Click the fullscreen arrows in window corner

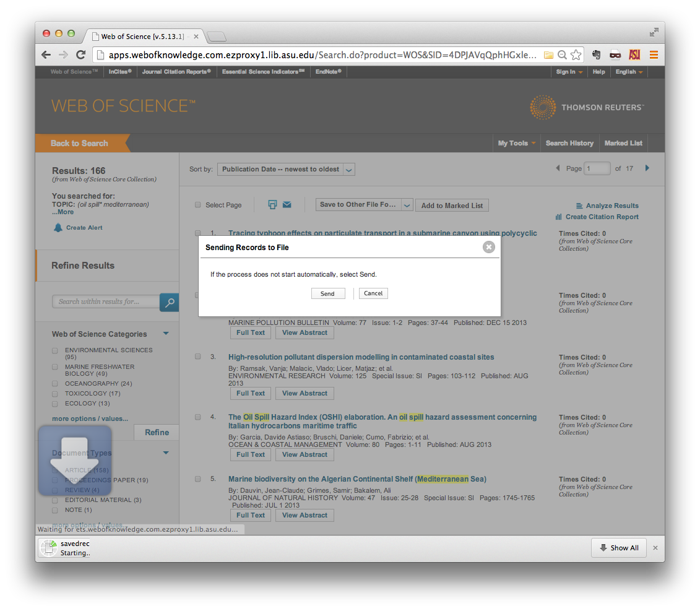[x=654, y=32]
